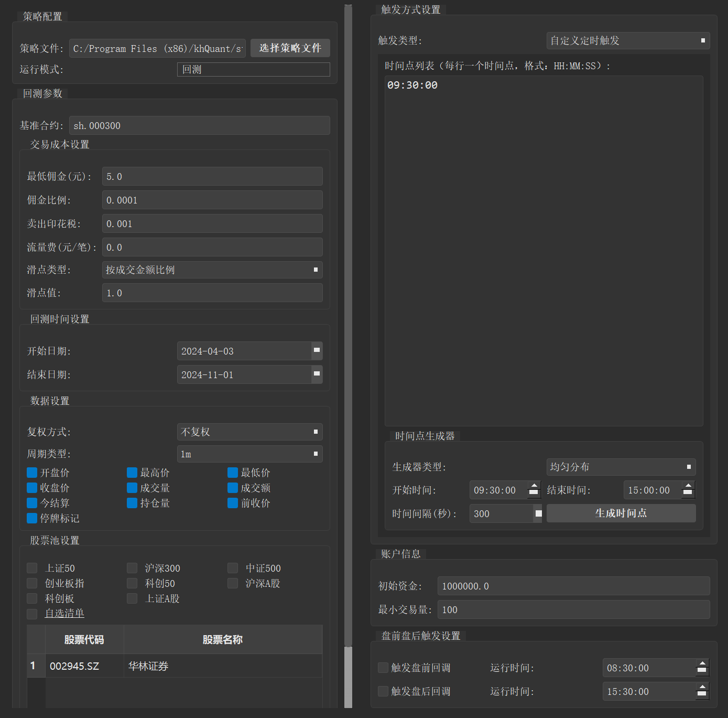Click the 时间间隔 value 300

pos(502,514)
